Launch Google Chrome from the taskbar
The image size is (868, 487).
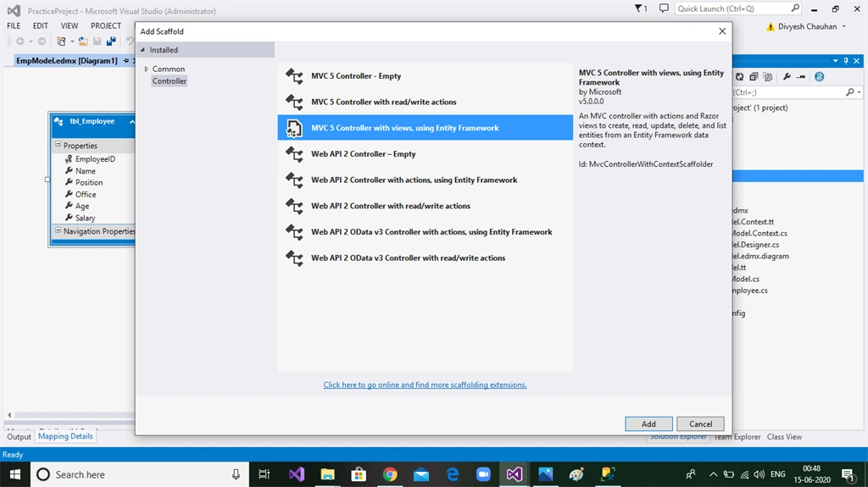[x=390, y=474]
